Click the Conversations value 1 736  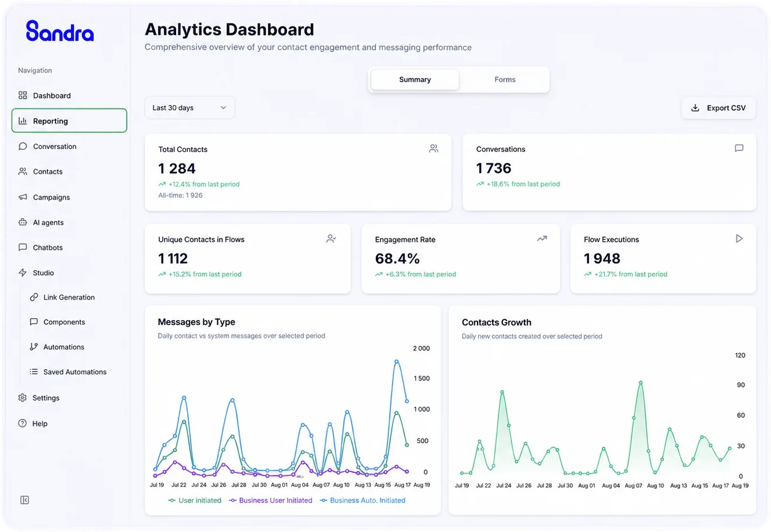coord(494,168)
